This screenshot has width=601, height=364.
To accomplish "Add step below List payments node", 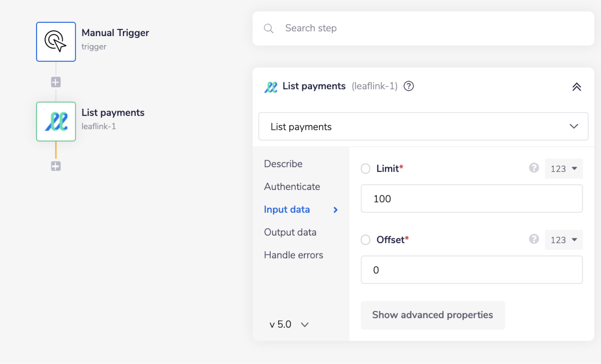I will click(x=56, y=166).
